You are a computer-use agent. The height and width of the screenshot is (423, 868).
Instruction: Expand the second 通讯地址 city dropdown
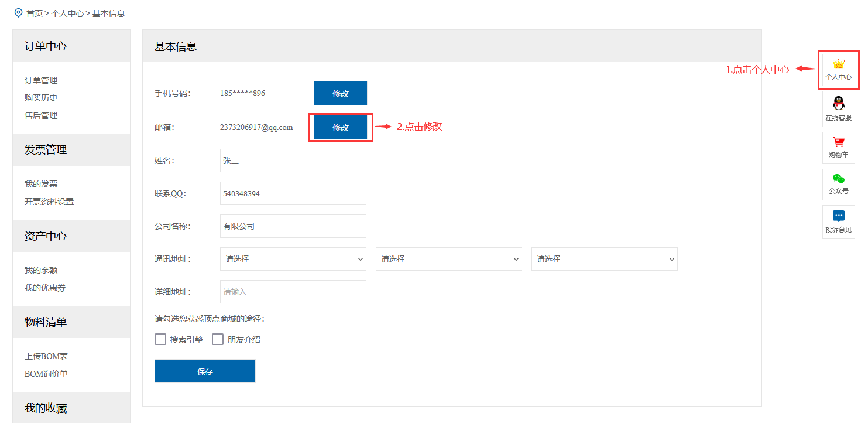pos(448,259)
